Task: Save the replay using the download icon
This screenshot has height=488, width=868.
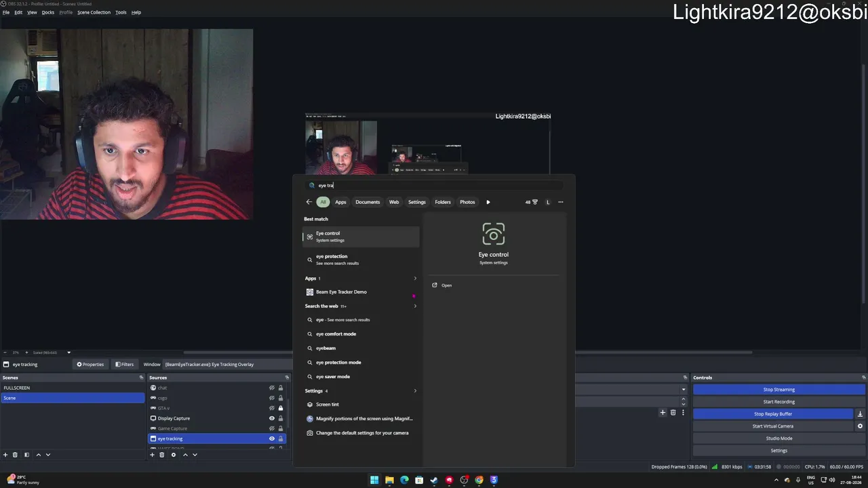Action: tap(860, 414)
